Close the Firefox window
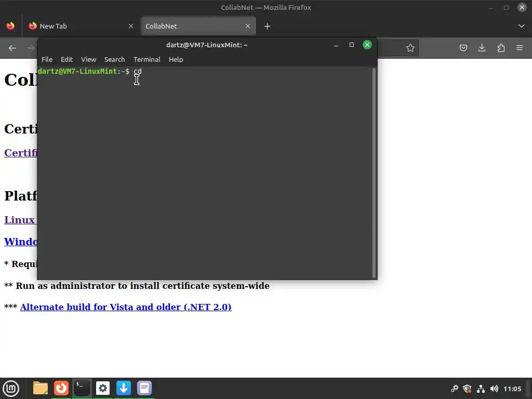532x399 pixels. tap(522, 7)
